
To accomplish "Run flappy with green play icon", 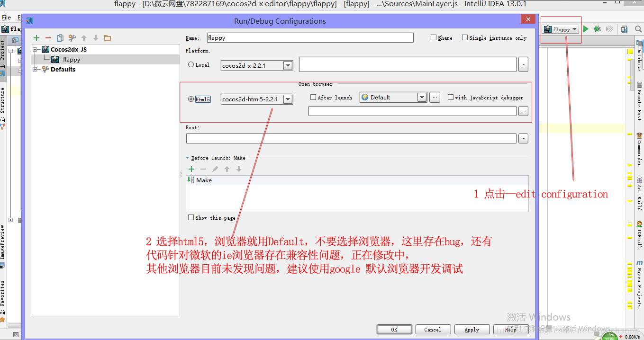I will tap(586, 29).
